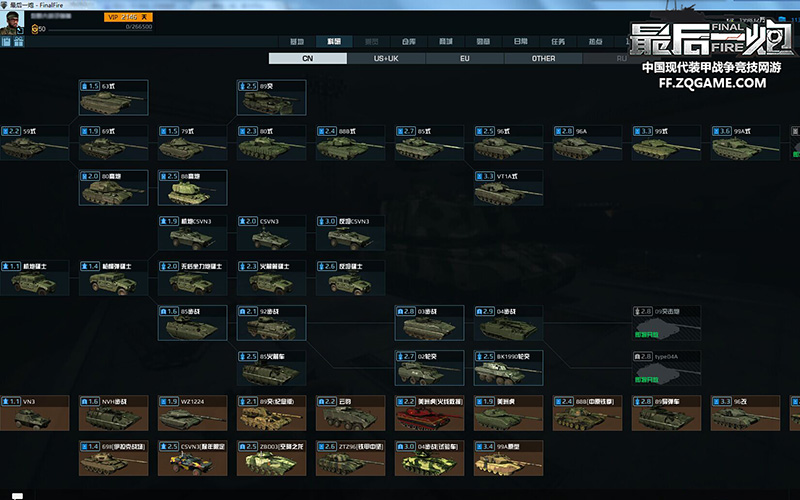800x500 pixels.
Task: Select the 59式 starting tank
Action: [34, 144]
